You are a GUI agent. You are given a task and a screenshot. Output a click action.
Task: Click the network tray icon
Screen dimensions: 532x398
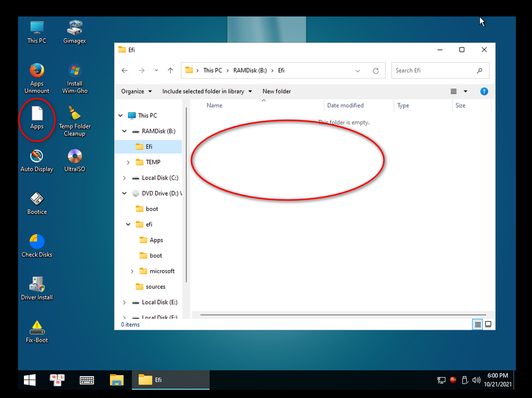[441, 380]
